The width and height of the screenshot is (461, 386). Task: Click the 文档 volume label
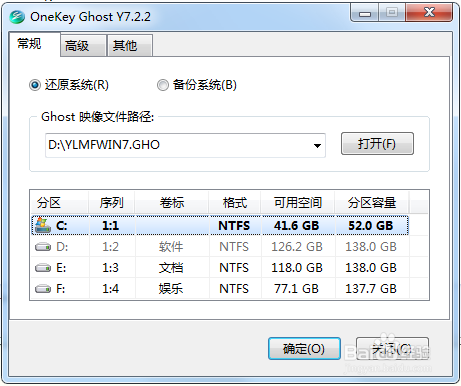pyautogui.click(x=171, y=268)
